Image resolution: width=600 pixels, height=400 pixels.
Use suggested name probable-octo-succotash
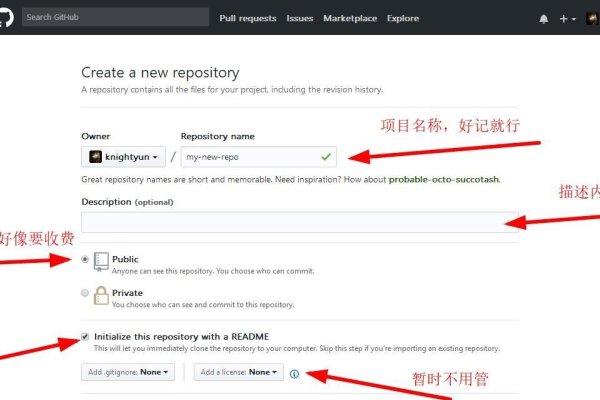(444, 180)
